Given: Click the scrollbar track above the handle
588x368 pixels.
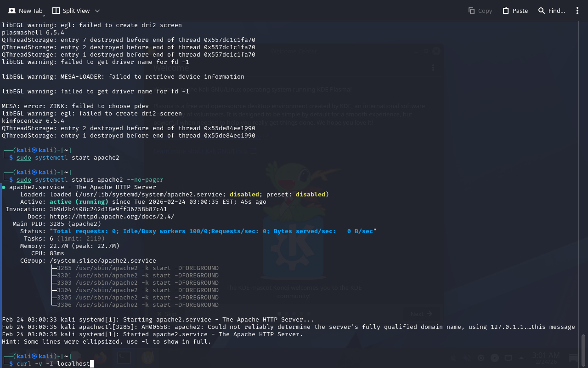Looking at the screenshot, I should (583, 184).
